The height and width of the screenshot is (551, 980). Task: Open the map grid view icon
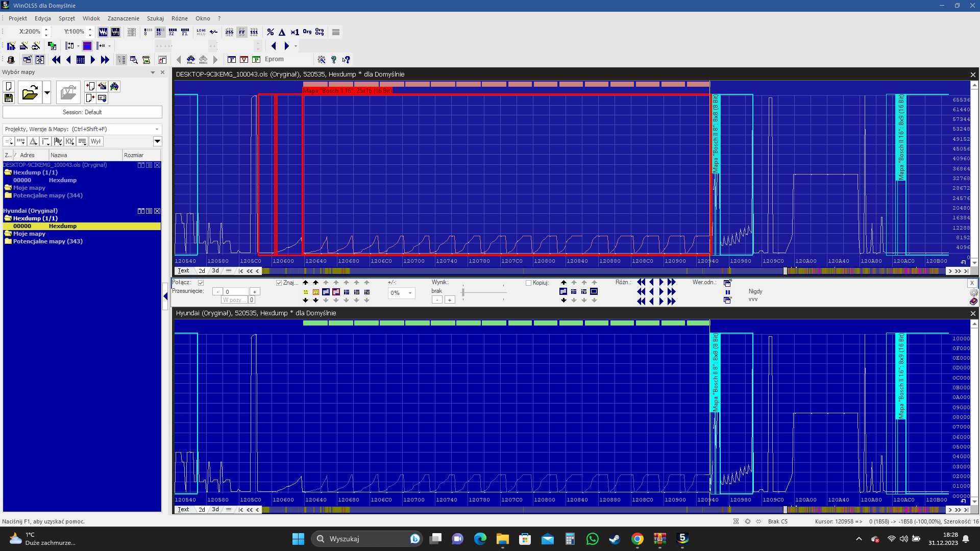pyautogui.click(x=81, y=60)
